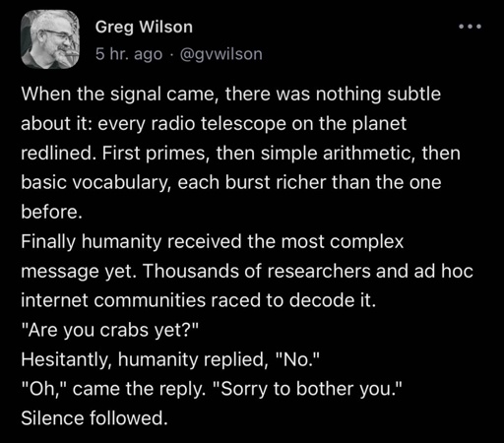Open the @gvwilson handle link
The width and height of the screenshot is (504, 443).
point(221,54)
